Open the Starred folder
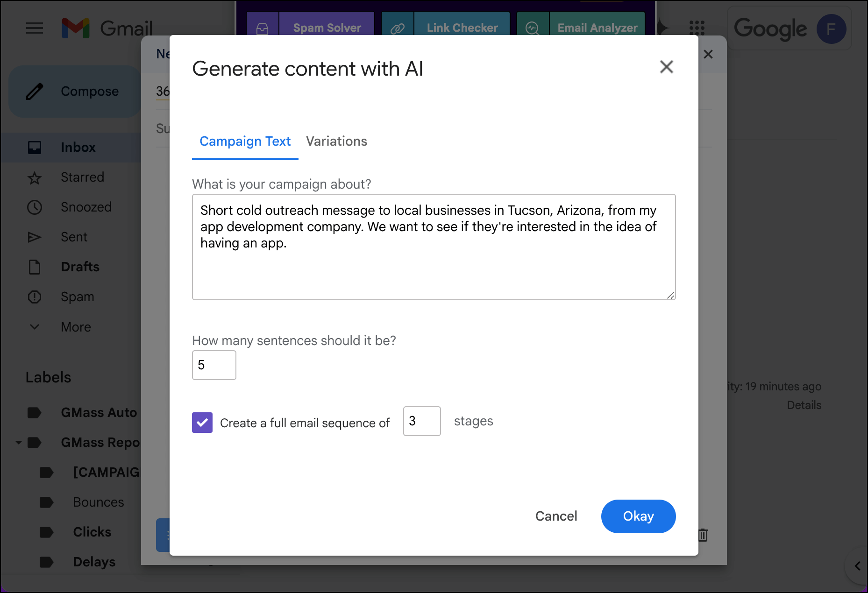The height and width of the screenshot is (593, 868). click(82, 177)
